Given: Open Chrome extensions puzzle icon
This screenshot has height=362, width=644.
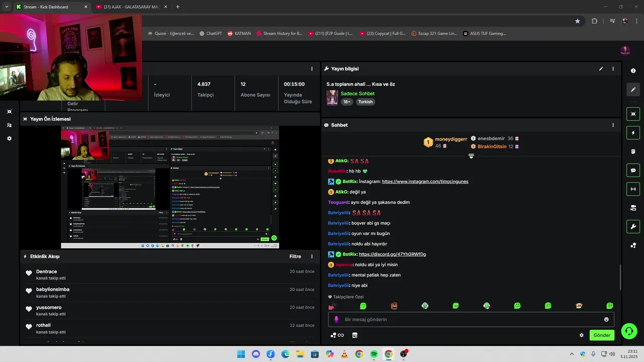Looking at the screenshot, I should point(594,21).
